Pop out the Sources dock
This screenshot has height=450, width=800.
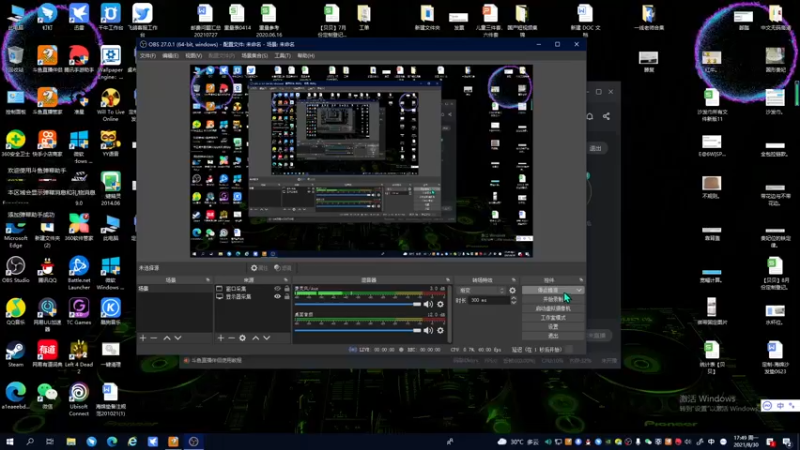pos(286,280)
